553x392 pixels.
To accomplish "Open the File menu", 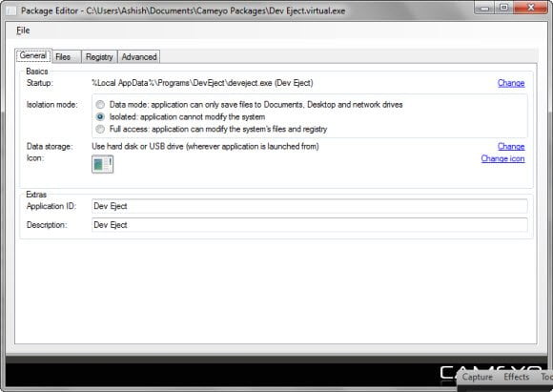I will [23, 31].
